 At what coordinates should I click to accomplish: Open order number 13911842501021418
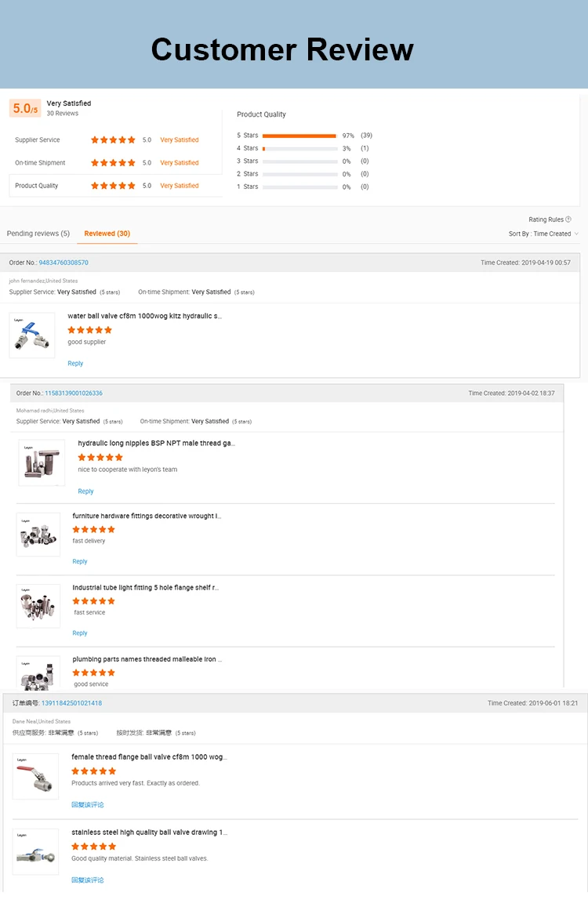pyautogui.click(x=71, y=703)
